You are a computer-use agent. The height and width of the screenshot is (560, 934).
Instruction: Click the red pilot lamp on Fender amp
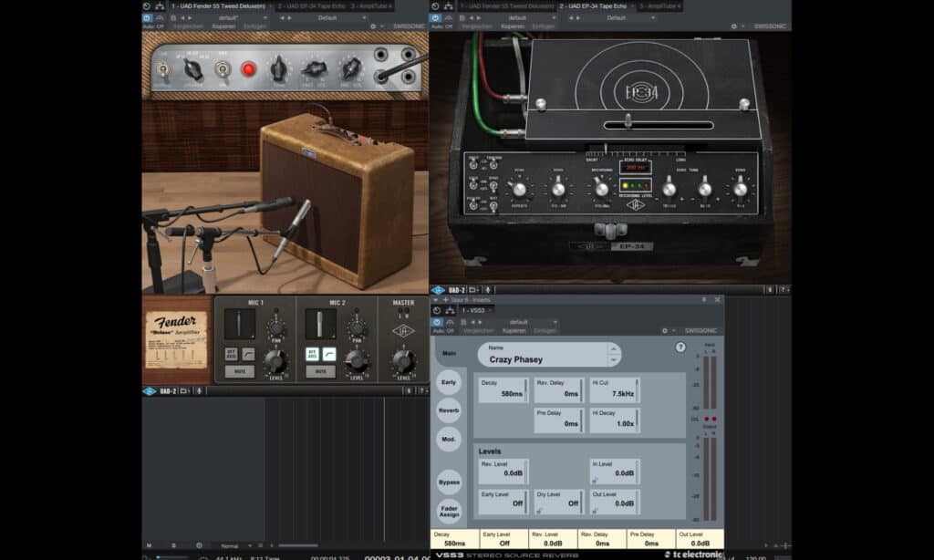(x=248, y=69)
